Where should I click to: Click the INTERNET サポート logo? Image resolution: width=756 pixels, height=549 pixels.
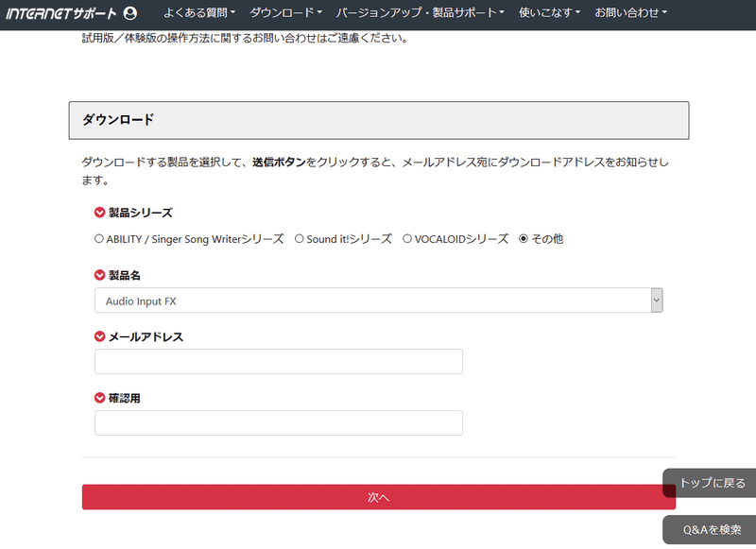[61, 13]
